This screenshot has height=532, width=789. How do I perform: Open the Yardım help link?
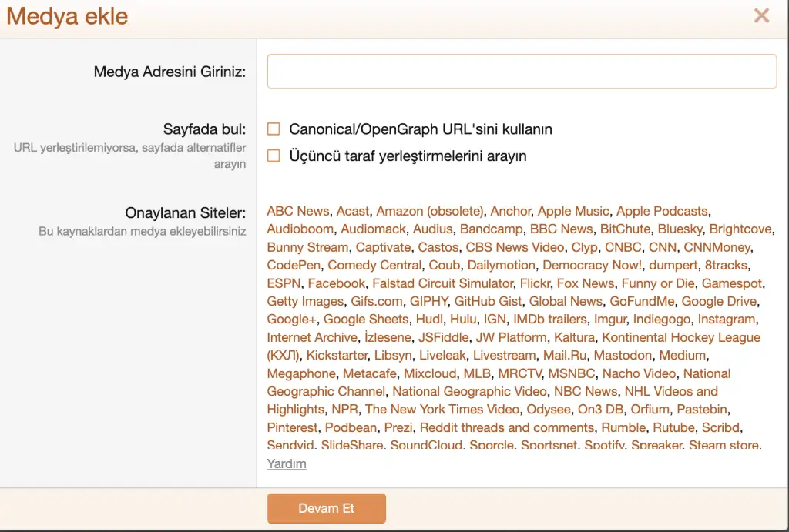click(287, 463)
